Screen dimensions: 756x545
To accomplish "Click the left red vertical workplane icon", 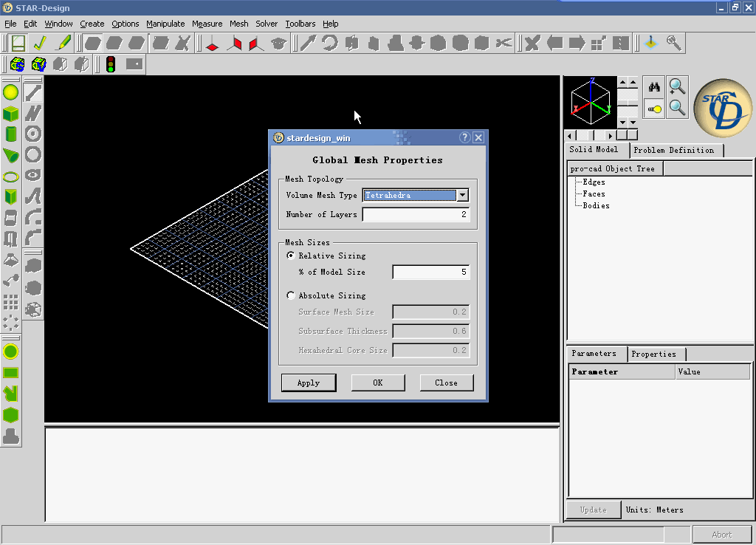I will click(x=234, y=43).
